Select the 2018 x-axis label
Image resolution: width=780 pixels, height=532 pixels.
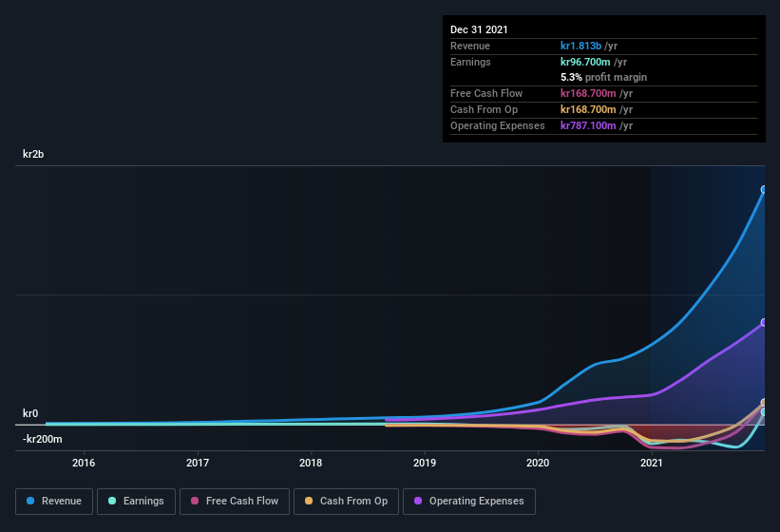311,463
